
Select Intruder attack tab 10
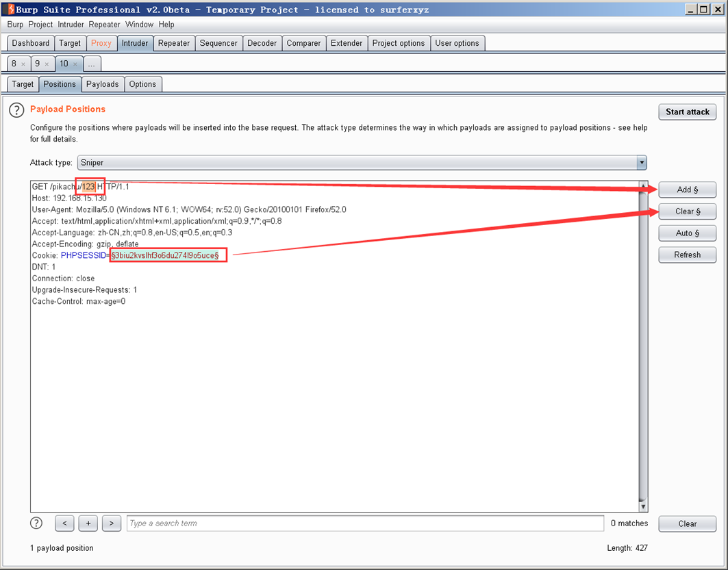[x=64, y=64]
